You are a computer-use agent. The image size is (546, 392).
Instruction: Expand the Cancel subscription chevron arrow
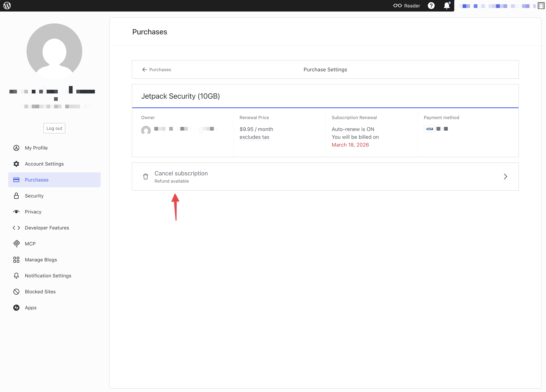[x=505, y=176]
